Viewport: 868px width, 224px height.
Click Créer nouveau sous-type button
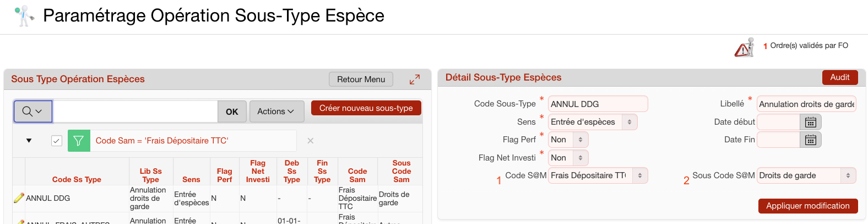click(x=366, y=108)
